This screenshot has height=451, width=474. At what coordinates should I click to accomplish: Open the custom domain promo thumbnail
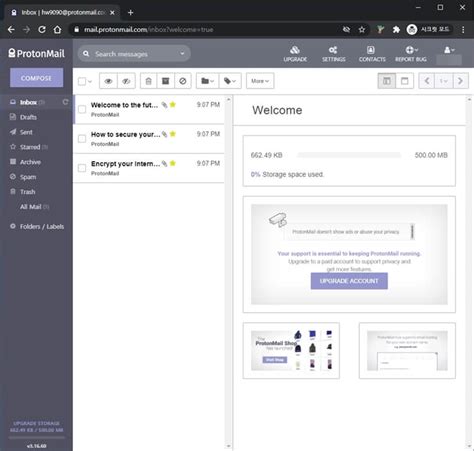tap(407, 350)
